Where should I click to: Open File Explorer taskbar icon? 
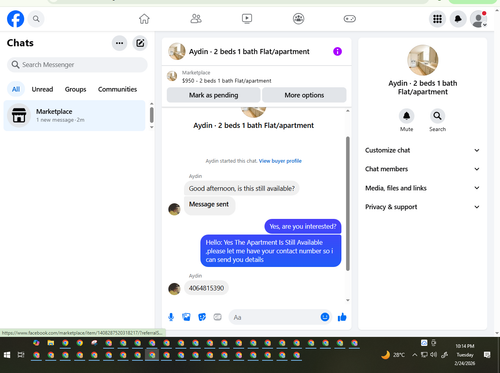click(51, 343)
